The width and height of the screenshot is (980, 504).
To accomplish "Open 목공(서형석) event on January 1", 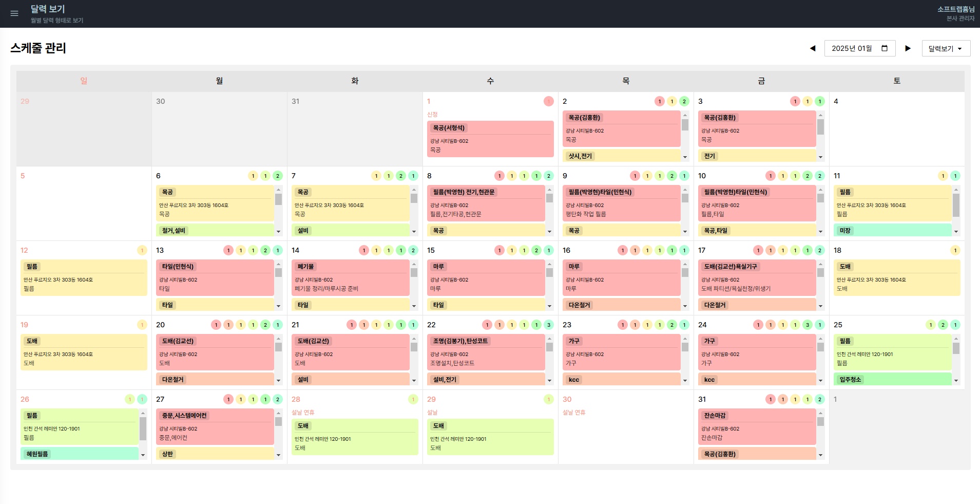I will [490, 139].
